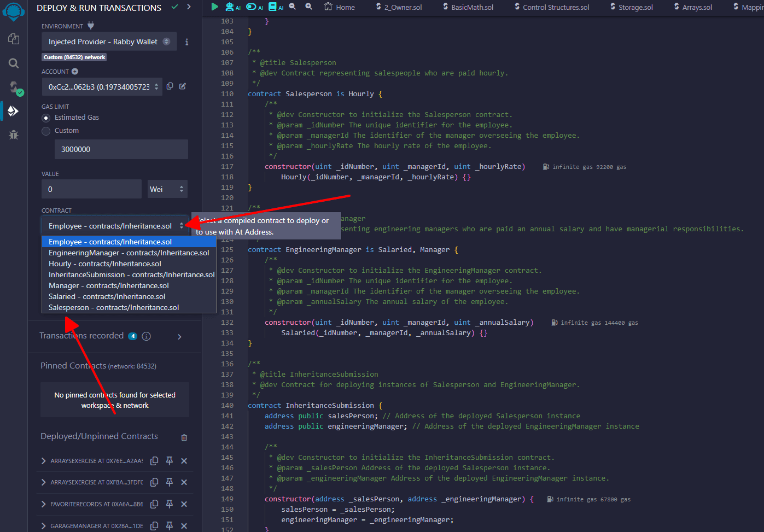This screenshot has width=764, height=532.
Task: Click the Custom (84532) network badge
Action: [x=74, y=57]
